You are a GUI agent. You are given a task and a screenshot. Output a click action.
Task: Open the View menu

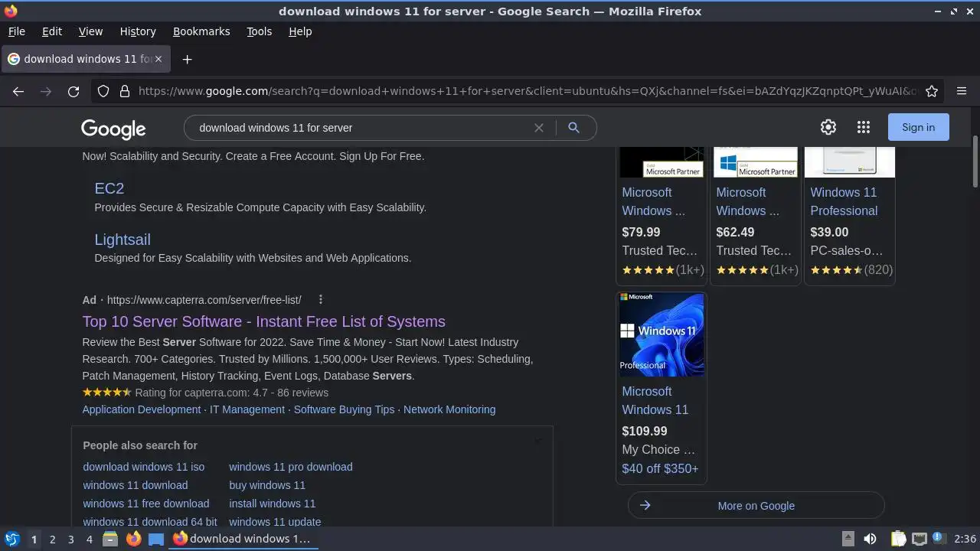(x=90, y=31)
